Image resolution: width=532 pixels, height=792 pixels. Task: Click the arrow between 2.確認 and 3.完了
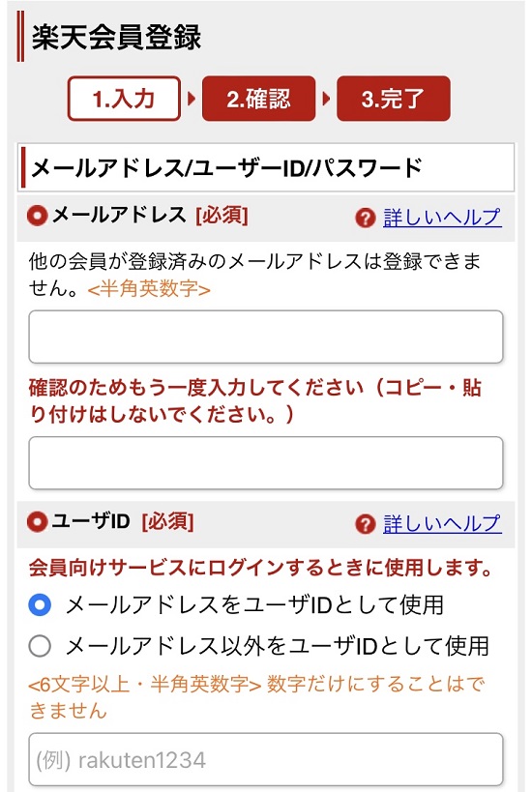click(x=326, y=99)
